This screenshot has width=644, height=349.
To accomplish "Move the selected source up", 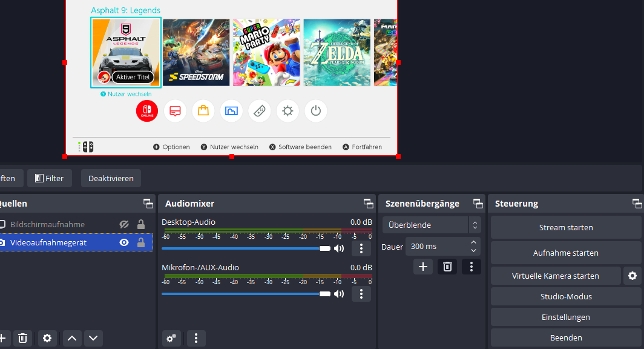I will (x=72, y=338).
